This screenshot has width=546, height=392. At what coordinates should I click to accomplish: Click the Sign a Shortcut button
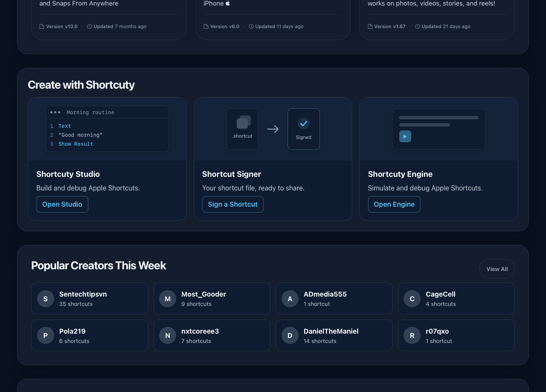click(x=233, y=204)
